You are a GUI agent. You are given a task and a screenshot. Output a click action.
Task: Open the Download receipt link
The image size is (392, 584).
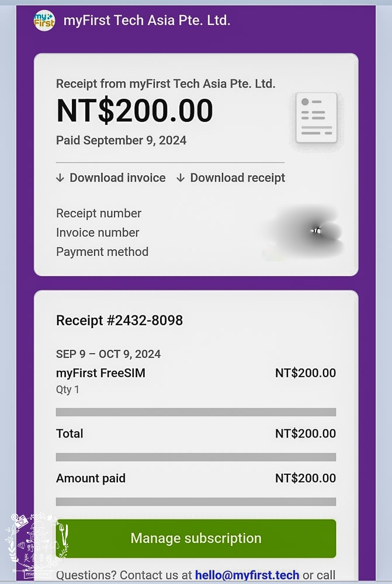tap(237, 178)
